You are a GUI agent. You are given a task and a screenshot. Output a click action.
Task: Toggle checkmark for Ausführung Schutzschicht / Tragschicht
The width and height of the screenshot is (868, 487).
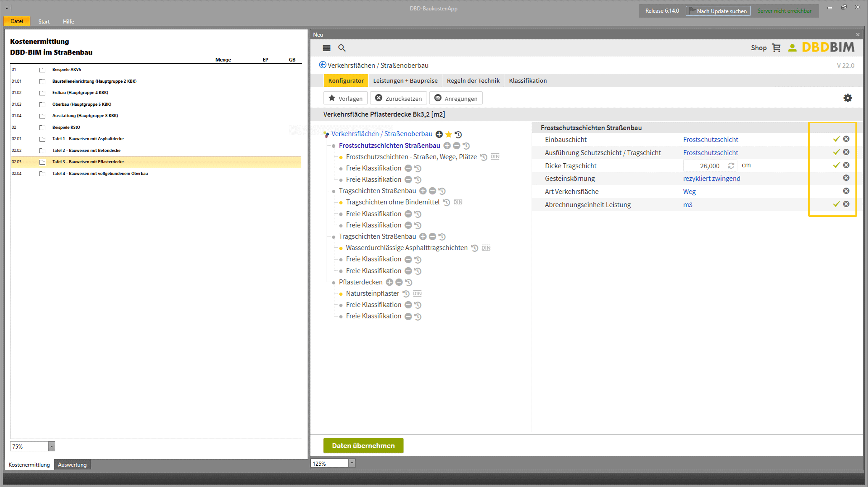coord(836,152)
